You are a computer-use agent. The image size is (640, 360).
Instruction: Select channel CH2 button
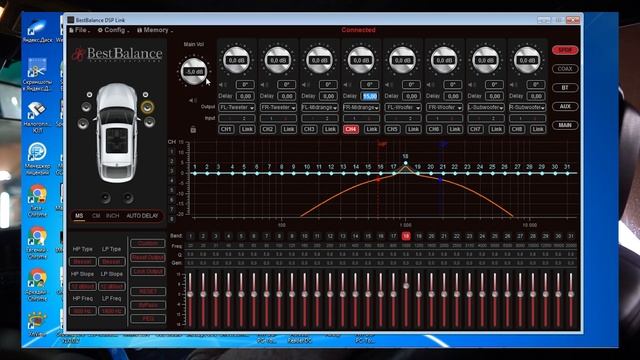point(267,129)
